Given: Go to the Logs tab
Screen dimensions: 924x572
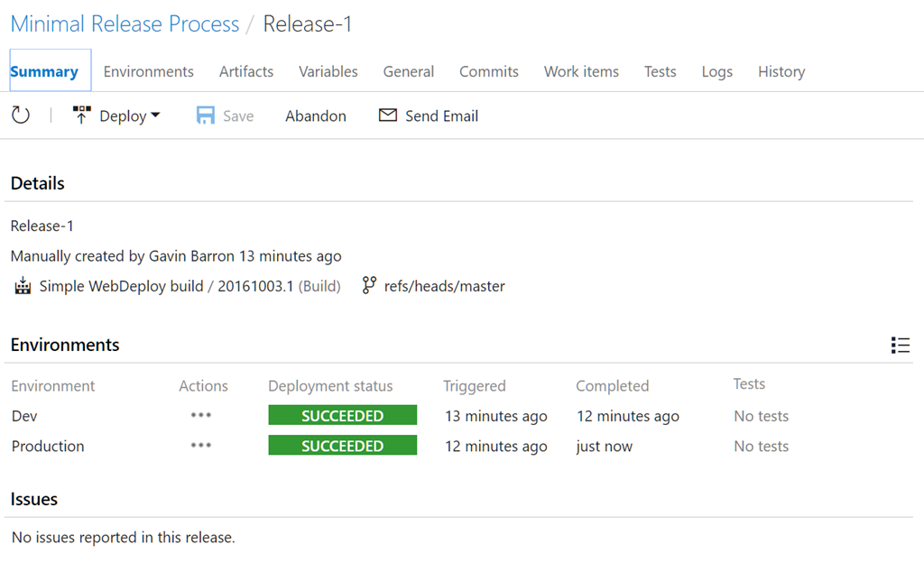Looking at the screenshot, I should tap(716, 71).
